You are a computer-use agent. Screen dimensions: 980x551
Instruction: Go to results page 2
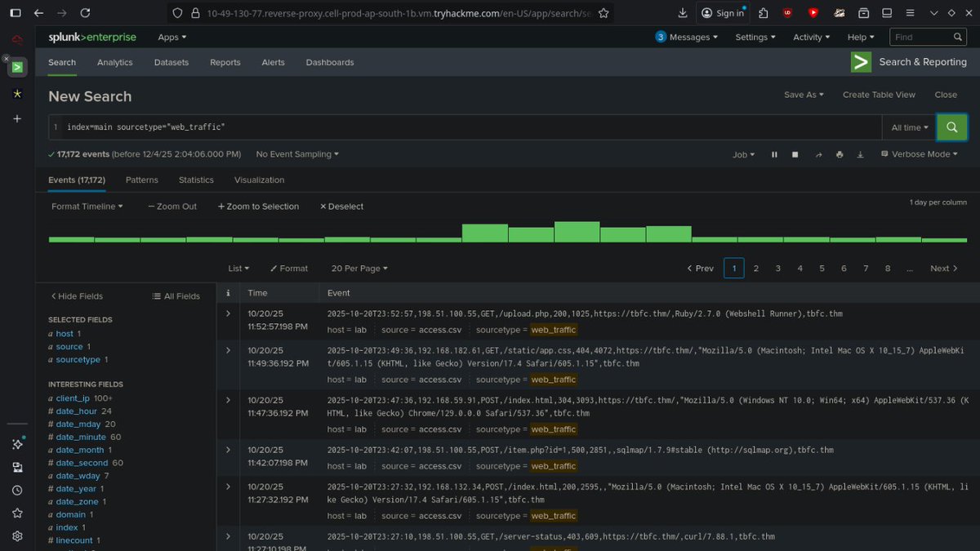click(756, 269)
